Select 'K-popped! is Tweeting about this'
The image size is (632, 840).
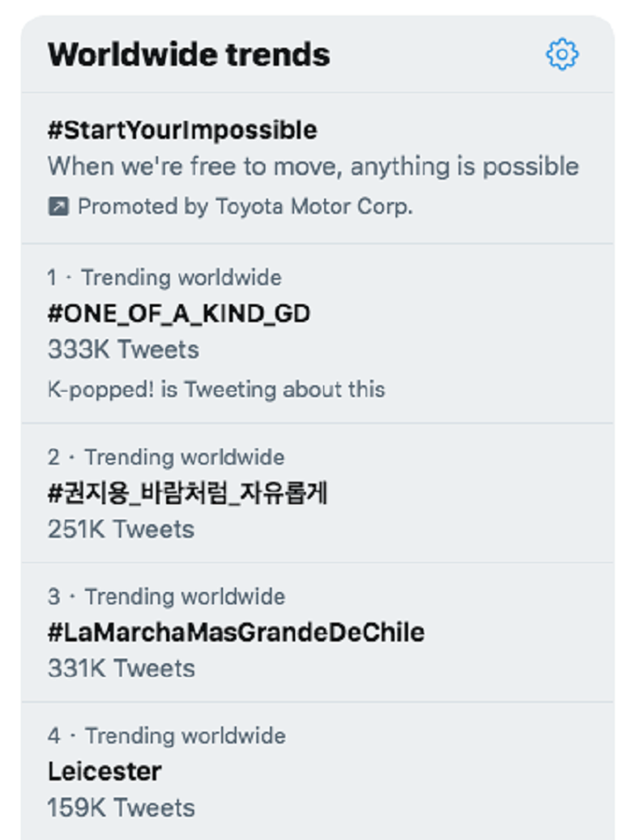click(x=216, y=389)
